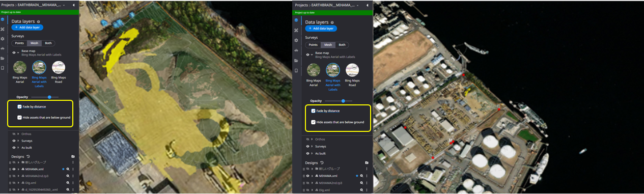644x194 pixels.
Task: Zoom to MIHAMA2nd.tp3 in the left screenshot
Action: pos(68,176)
